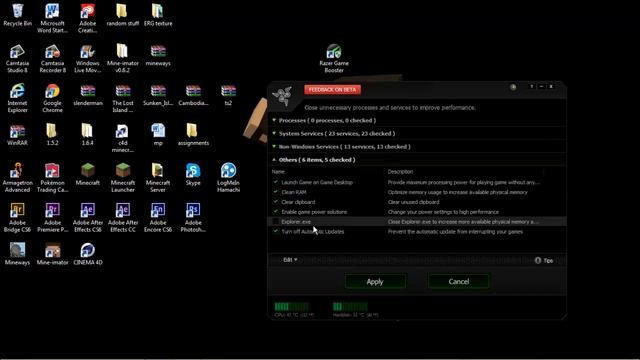The height and width of the screenshot is (360, 640).
Task: Select the Mine-imator shortcut in bottom row
Action: 52,254
